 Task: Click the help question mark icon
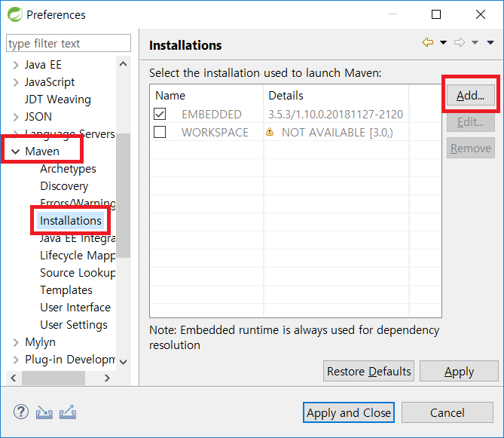[21, 412]
